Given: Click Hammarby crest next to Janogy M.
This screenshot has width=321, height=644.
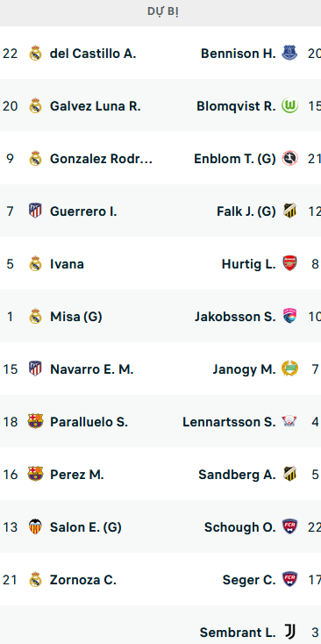Looking at the screenshot, I should click(289, 369).
